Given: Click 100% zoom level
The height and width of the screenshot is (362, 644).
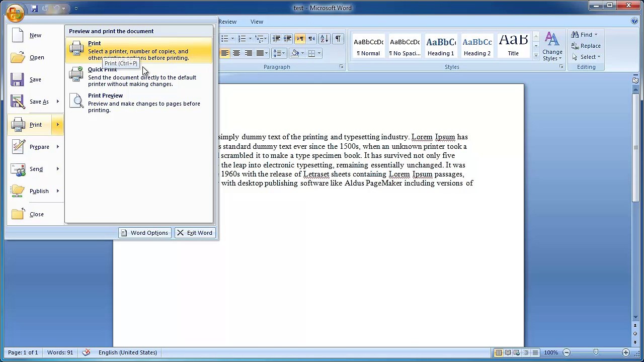Looking at the screenshot, I should (x=551, y=352).
